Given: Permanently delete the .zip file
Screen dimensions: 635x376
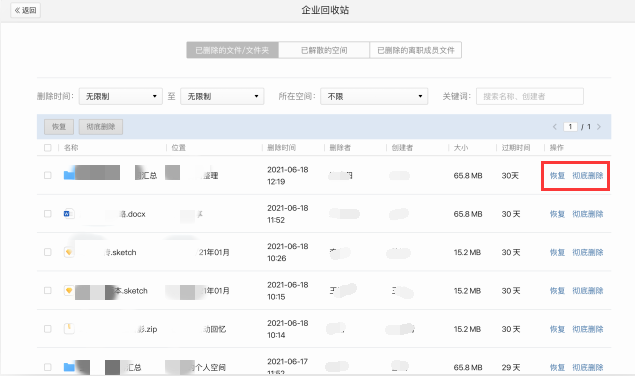Looking at the screenshot, I should [x=588, y=329].
